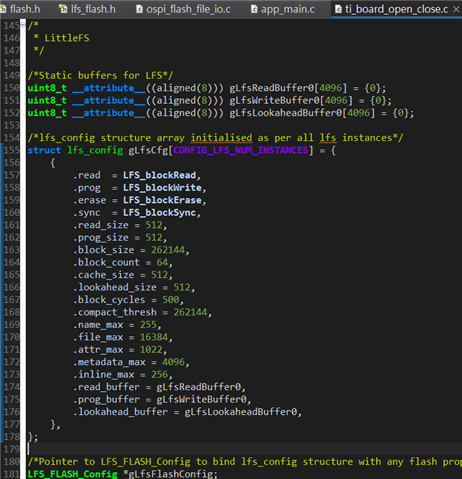Open the lfs_flash.h tab

[87, 9]
